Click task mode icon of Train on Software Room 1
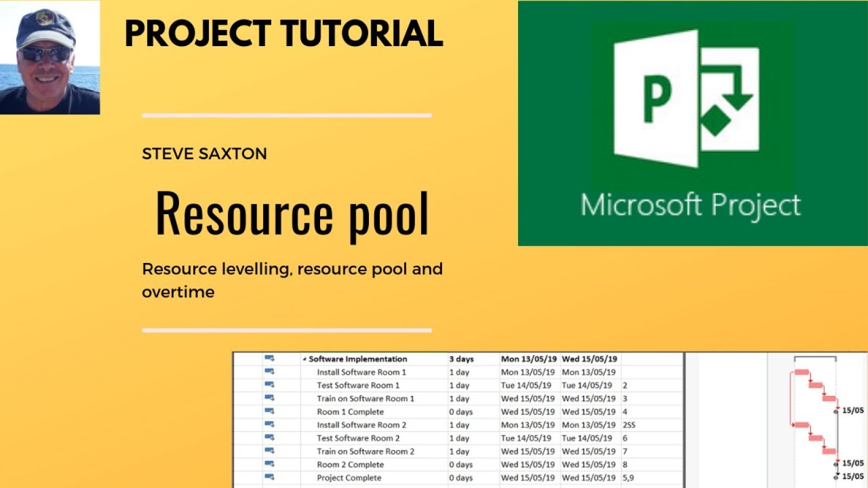868x488 pixels. click(x=269, y=399)
